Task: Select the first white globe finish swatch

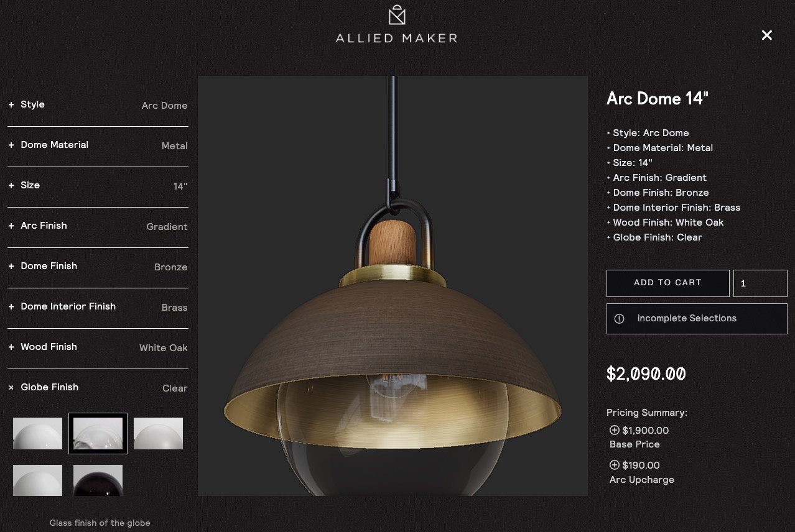Action: click(x=38, y=433)
